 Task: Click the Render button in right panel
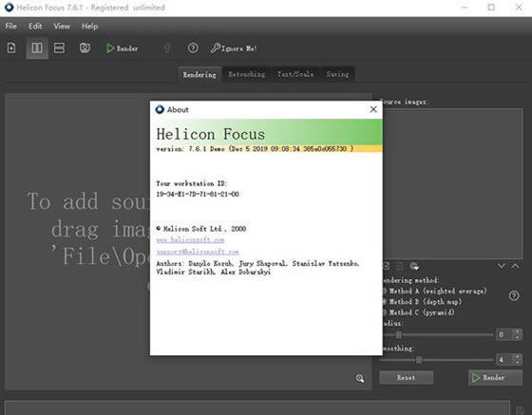495,377
